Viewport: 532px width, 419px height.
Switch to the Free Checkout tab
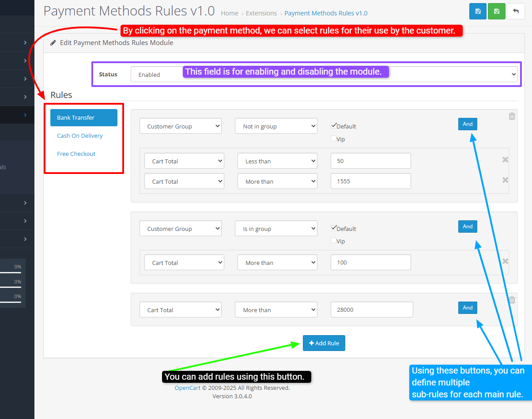tap(76, 154)
